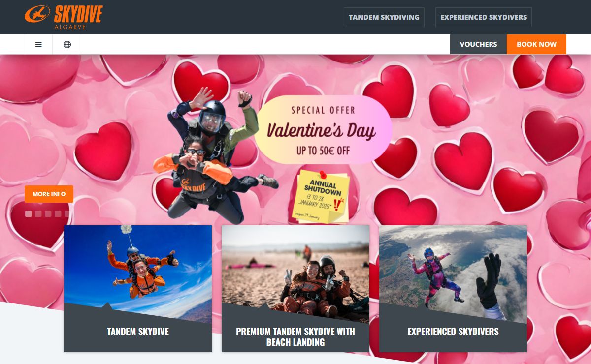This screenshot has width=591, height=364.
Task: Open the Experienced Skydivers menu item
Action: pos(484,17)
